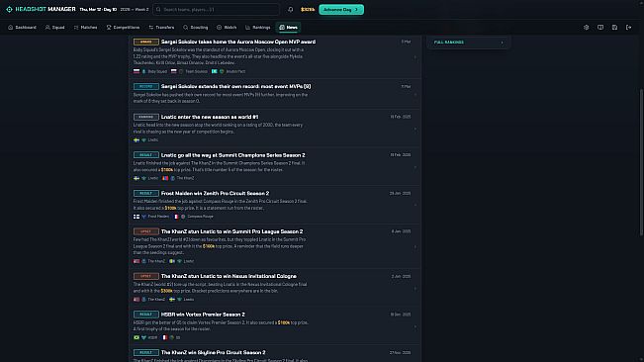The height and width of the screenshot is (362, 644).
Task: Open The KhanZ win Skyline Pro Circuit article
Action: point(213,352)
